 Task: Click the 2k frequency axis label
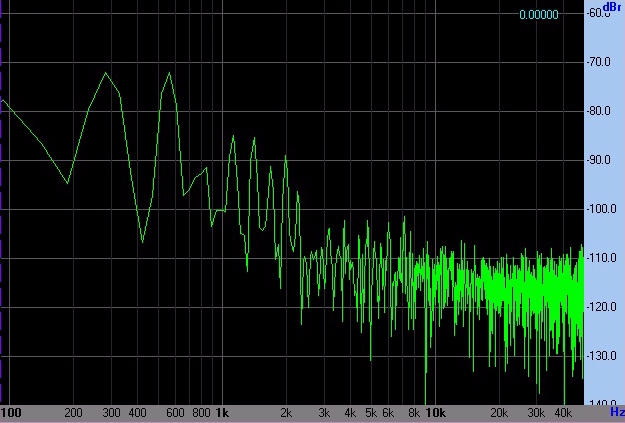click(286, 413)
